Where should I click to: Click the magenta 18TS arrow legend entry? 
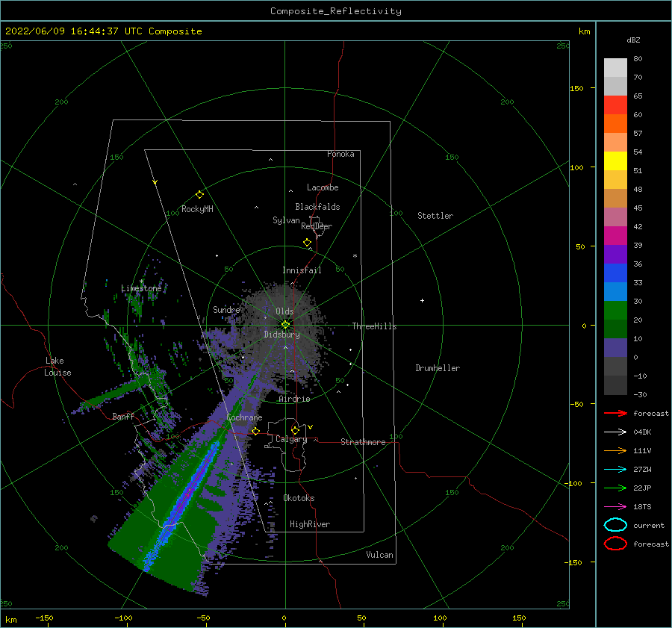[x=615, y=507]
